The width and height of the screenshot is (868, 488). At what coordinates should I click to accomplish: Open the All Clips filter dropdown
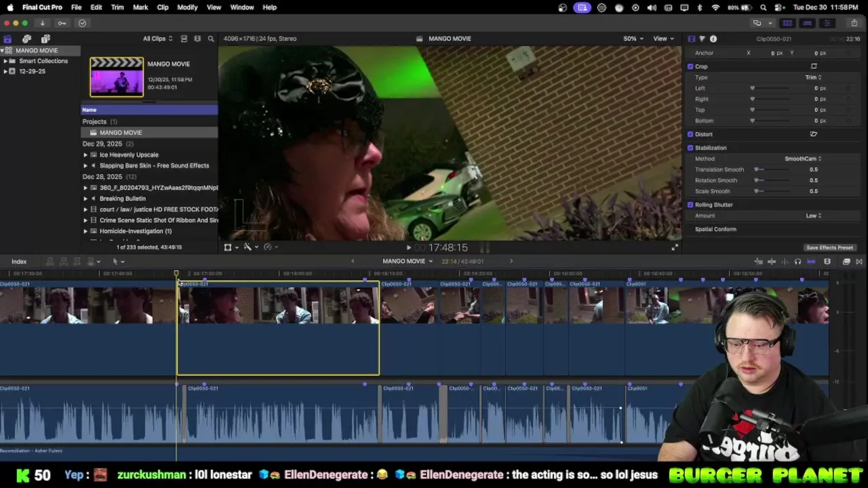click(x=157, y=39)
